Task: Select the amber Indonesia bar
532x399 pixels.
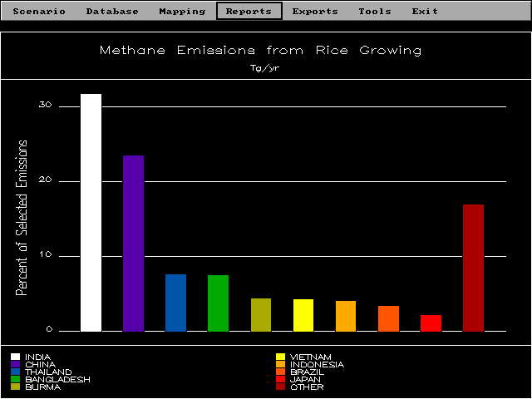Action: coord(346,316)
